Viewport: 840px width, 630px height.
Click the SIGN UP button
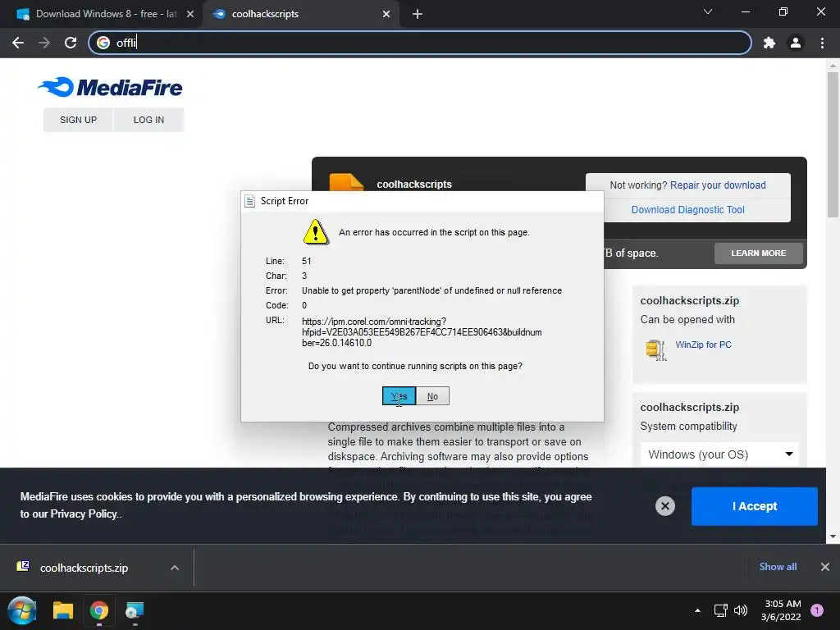coord(78,120)
